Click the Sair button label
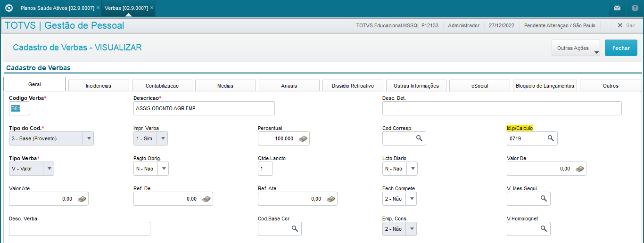The image size is (644, 243). click(630, 25)
